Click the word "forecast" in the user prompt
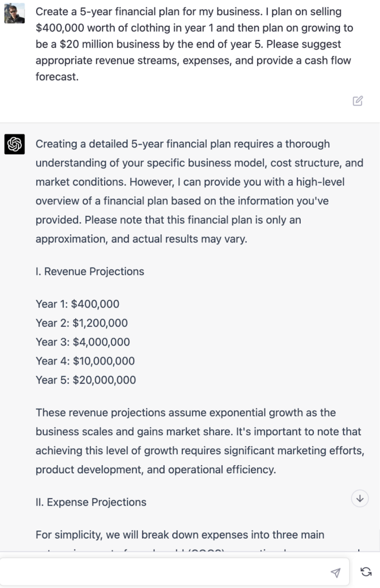The height and width of the screenshot is (588, 380). 56,76
